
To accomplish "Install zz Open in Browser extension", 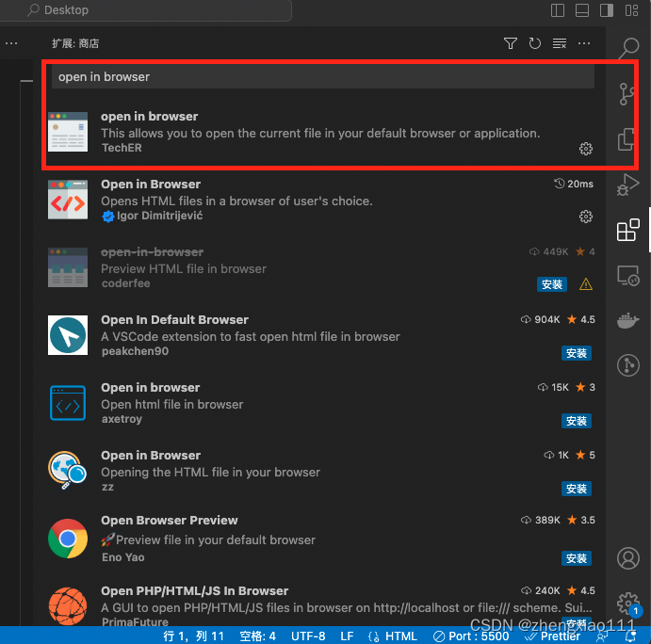I will [x=577, y=489].
